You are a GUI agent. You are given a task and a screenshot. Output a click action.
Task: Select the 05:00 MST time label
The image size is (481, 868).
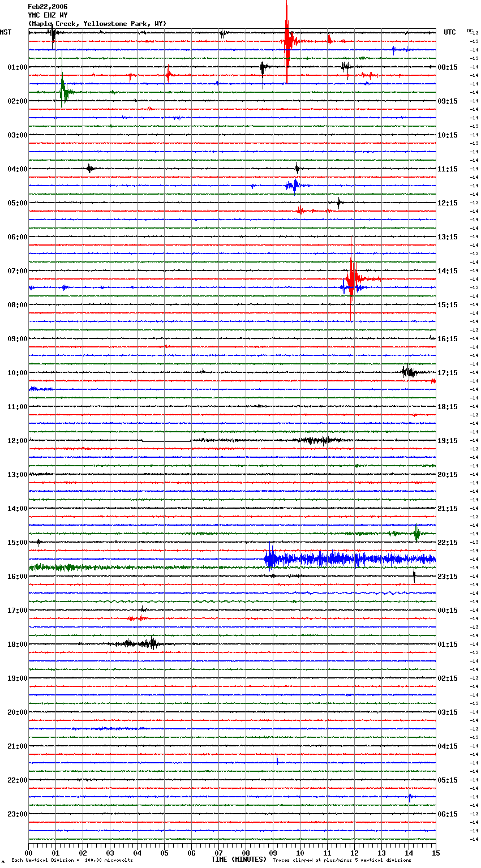[18, 203]
